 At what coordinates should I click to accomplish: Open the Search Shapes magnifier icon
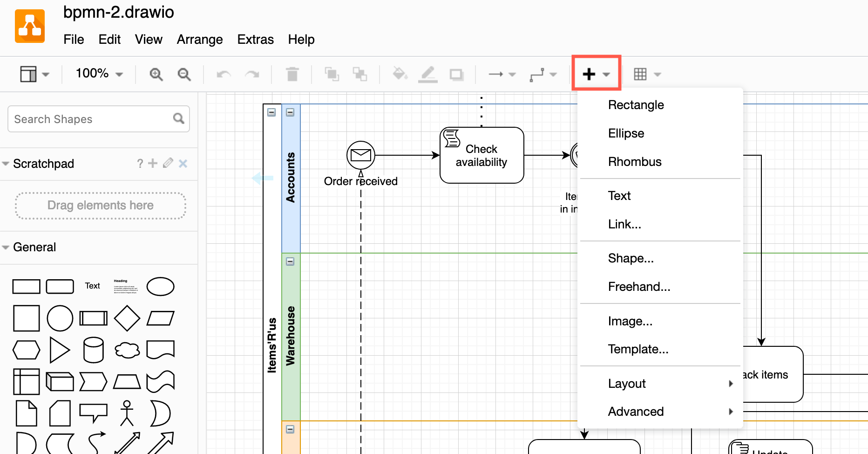(x=178, y=119)
